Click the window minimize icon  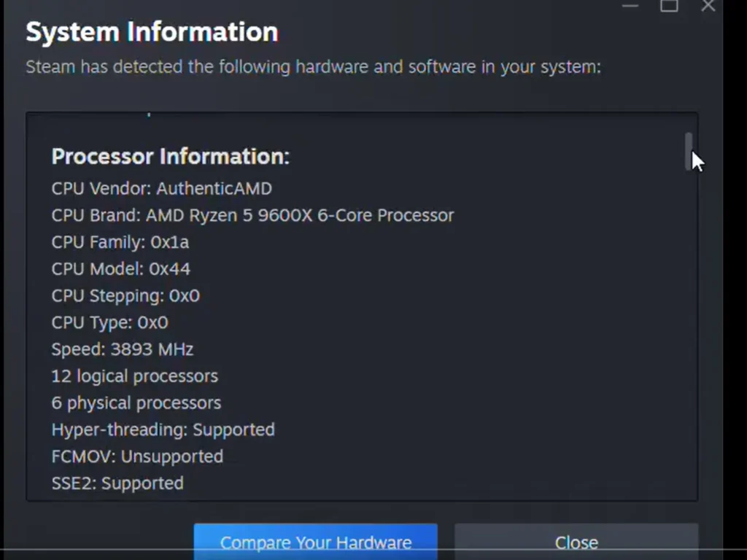coord(630,7)
